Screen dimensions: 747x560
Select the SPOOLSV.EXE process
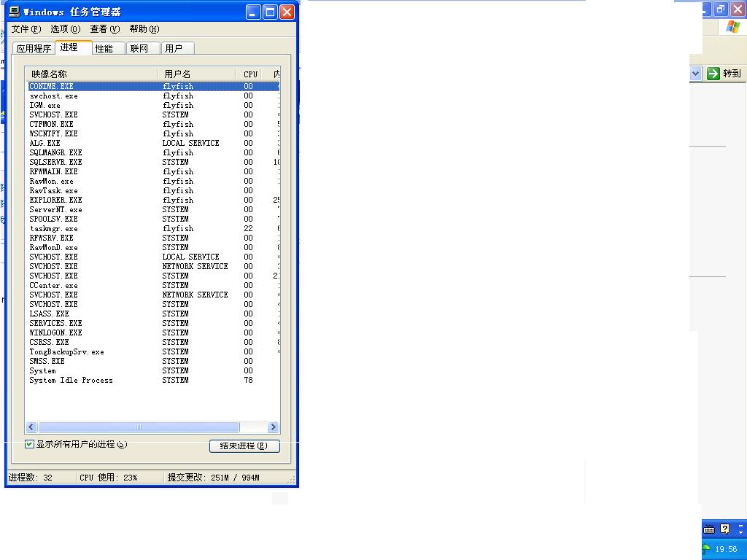[x=53, y=219]
